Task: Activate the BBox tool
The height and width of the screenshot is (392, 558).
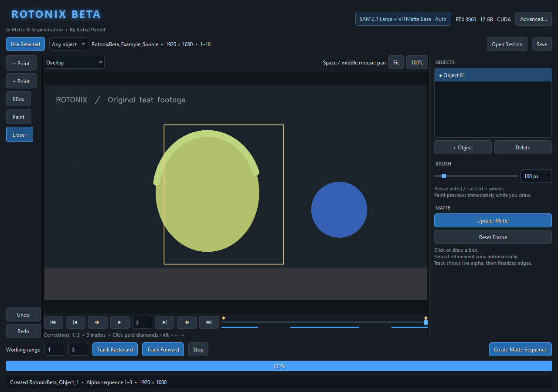Action: pos(18,99)
